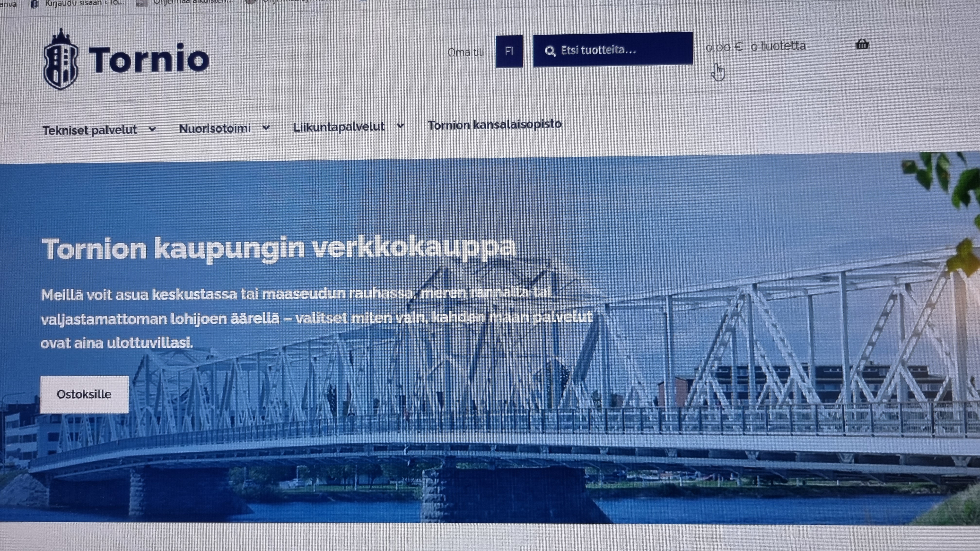Open the cart total 0,00 € link
The width and height of the screenshot is (980, 551).
coord(724,47)
